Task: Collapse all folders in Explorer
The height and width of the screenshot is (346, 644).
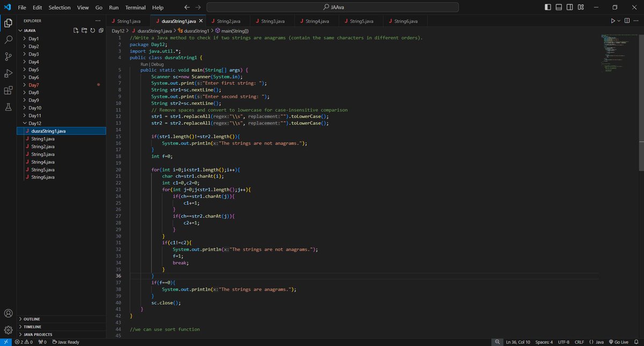Action: pyautogui.click(x=100, y=31)
